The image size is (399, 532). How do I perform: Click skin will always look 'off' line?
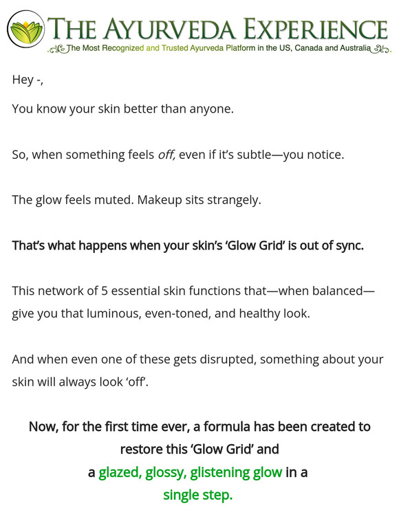pyautogui.click(x=80, y=382)
